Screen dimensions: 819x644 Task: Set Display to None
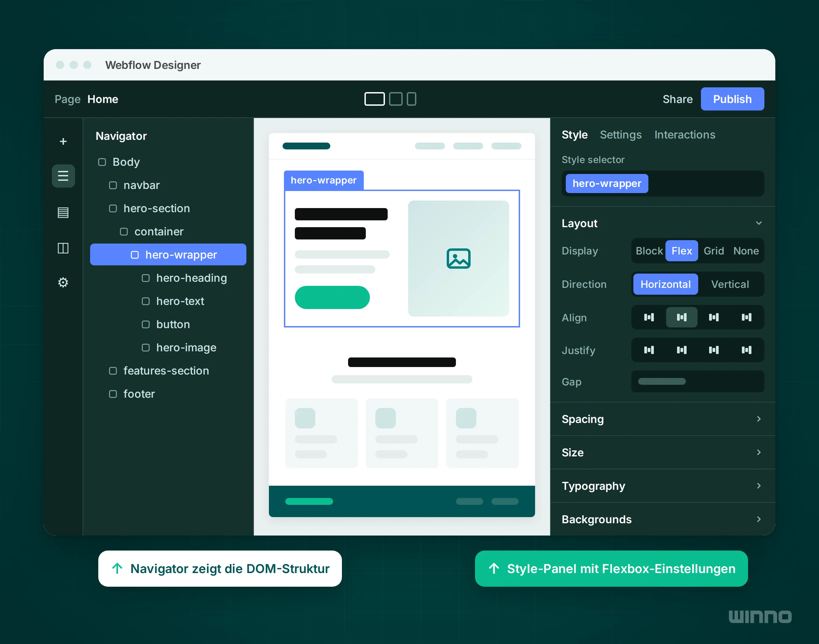746,251
